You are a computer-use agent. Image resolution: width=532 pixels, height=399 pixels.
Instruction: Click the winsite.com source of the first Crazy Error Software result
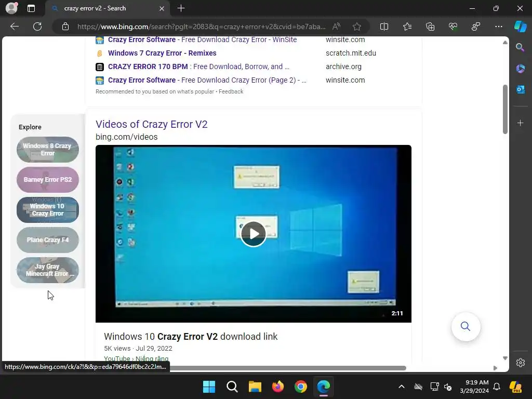[x=345, y=39]
